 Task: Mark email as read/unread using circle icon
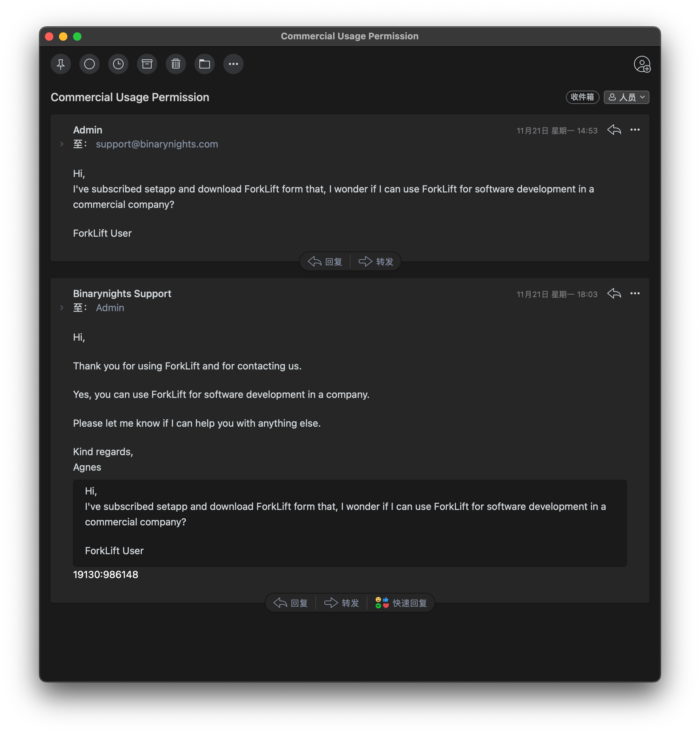coord(90,64)
